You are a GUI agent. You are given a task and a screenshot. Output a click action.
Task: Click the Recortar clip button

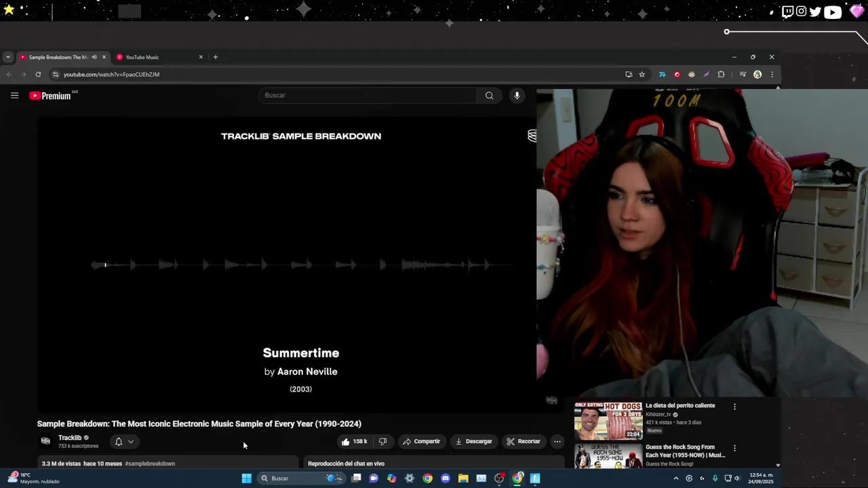524,441
